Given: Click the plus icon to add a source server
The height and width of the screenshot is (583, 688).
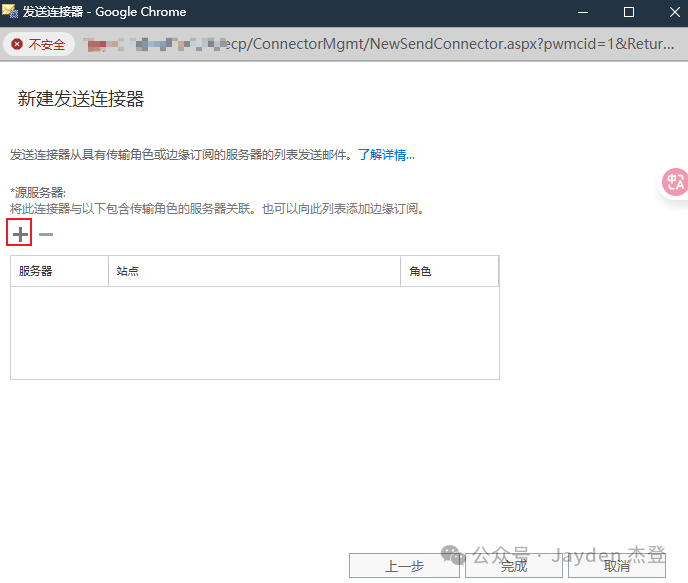Looking at the screenshot, I should click(20, 234).
